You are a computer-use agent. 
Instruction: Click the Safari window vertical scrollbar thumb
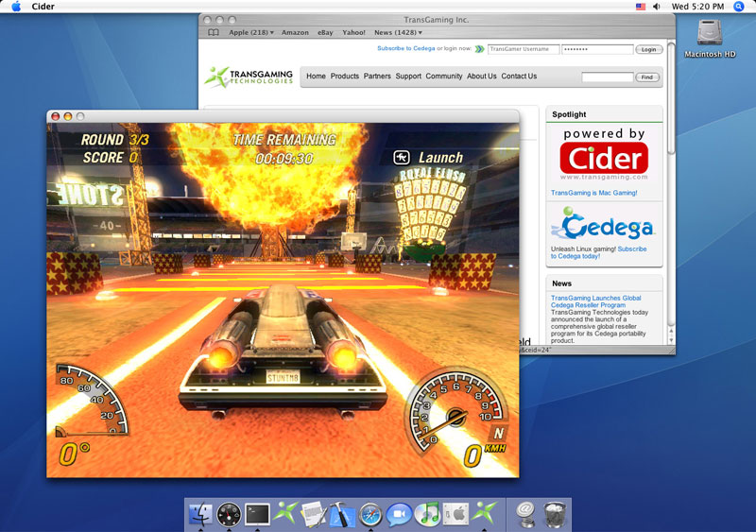671,98
